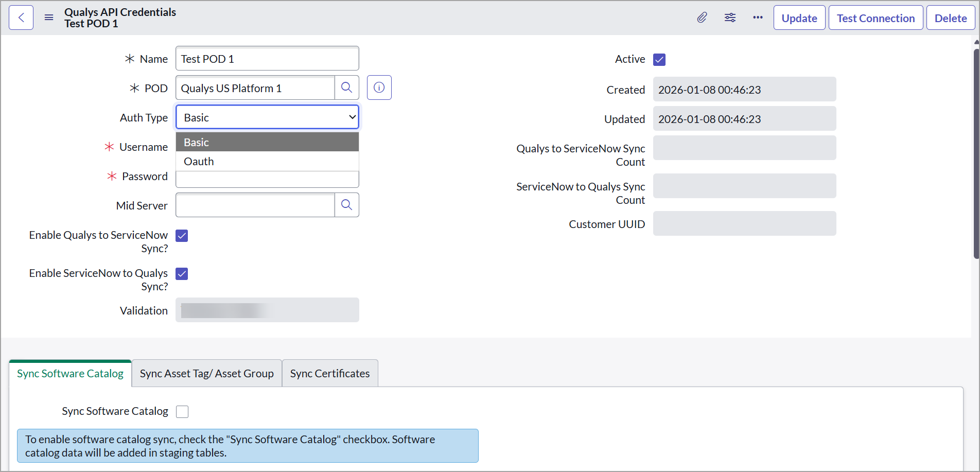Click the Name input field
This screenshot has width=980, height=472.
267,59
